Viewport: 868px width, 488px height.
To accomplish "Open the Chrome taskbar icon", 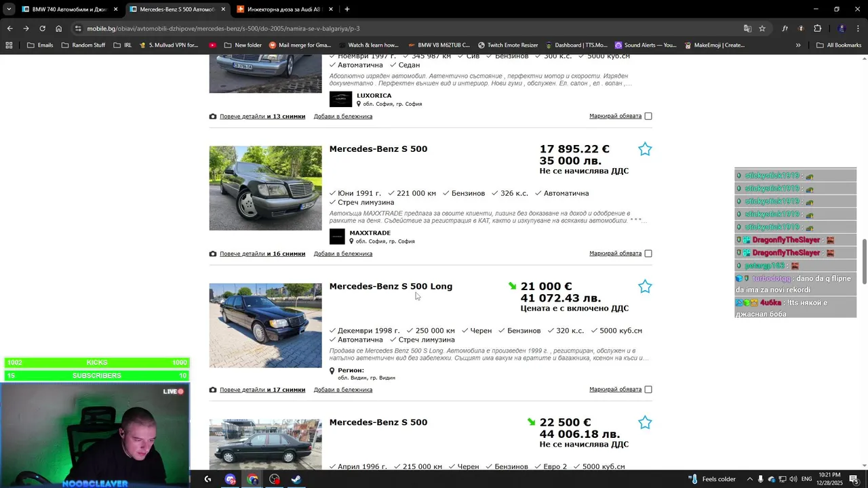I will [252, 479].
